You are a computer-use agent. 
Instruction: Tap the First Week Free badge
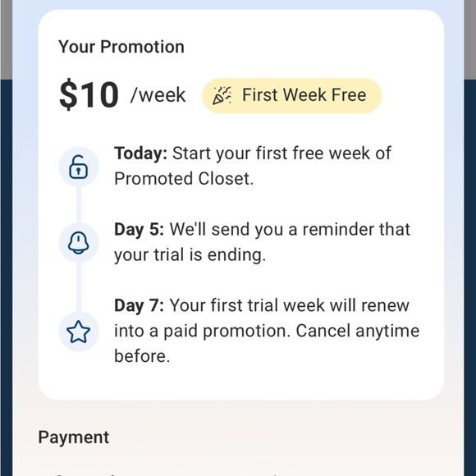[291, 96]
